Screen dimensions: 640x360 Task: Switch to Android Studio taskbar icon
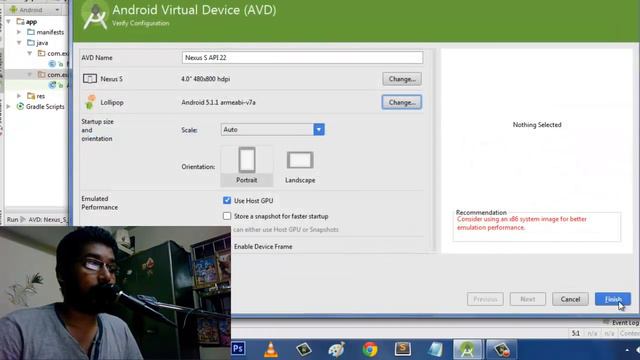[x=467, y=349]
